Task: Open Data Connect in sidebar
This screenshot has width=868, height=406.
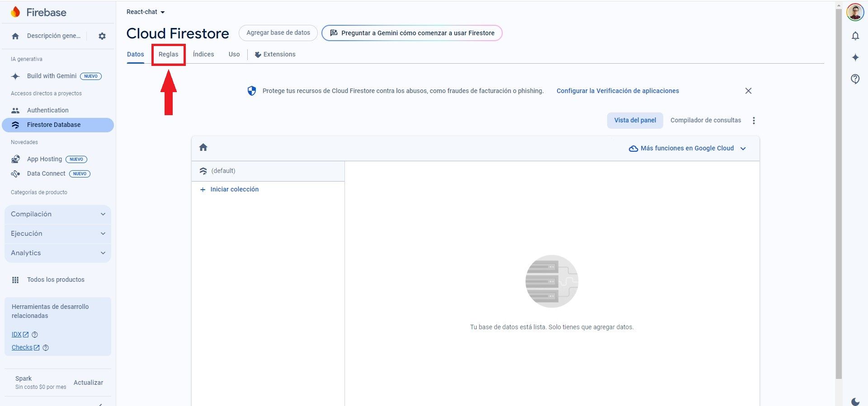Action: pyautogui.click(x=46, y=174)
